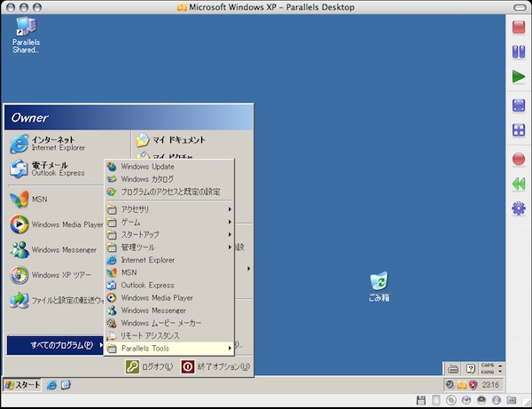Viewport: 532px width, 409px height.
Task: Expand the 管理ツール submenu
Action: coord(169,248)
